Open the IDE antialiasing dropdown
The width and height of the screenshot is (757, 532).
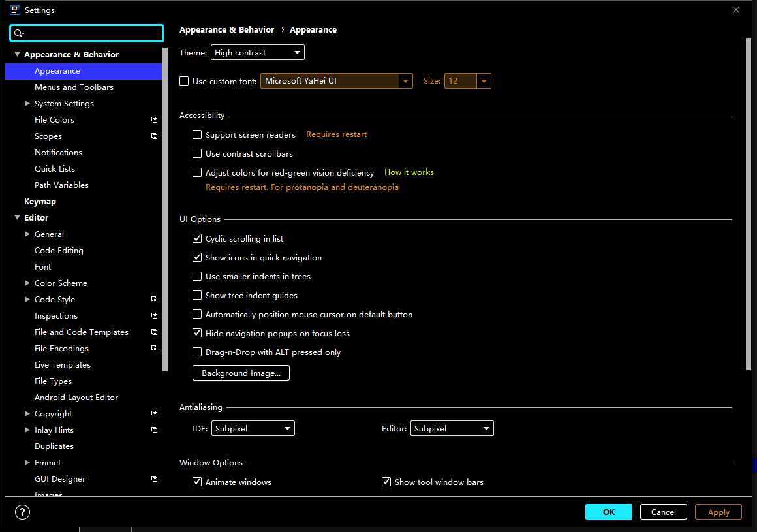tap(253, 428)
